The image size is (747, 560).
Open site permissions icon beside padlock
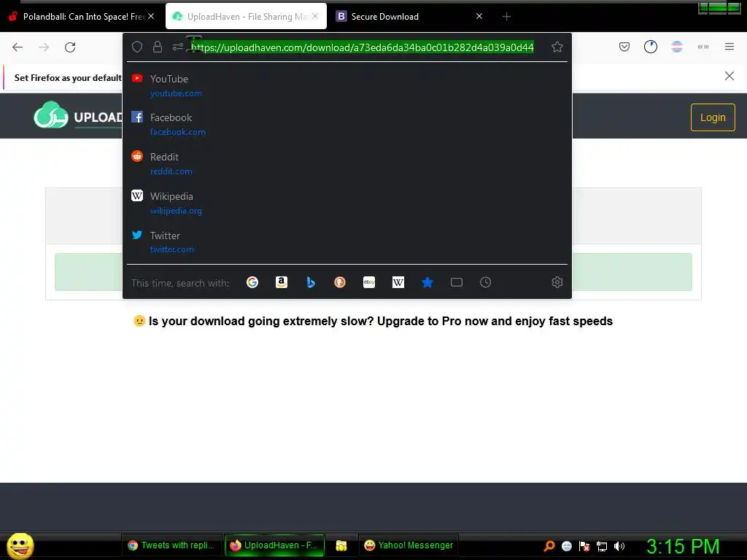[178, 47]
